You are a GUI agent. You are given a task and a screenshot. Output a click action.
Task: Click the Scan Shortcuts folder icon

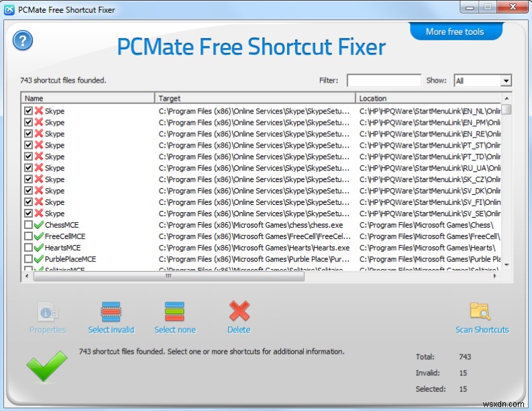point(480,311)
